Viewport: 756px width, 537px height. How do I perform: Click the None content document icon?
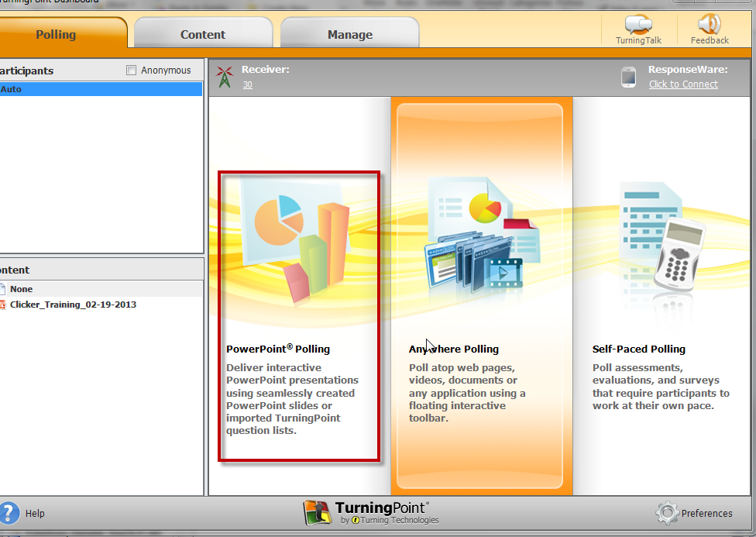pyautogui.click(x=2, y=289)
